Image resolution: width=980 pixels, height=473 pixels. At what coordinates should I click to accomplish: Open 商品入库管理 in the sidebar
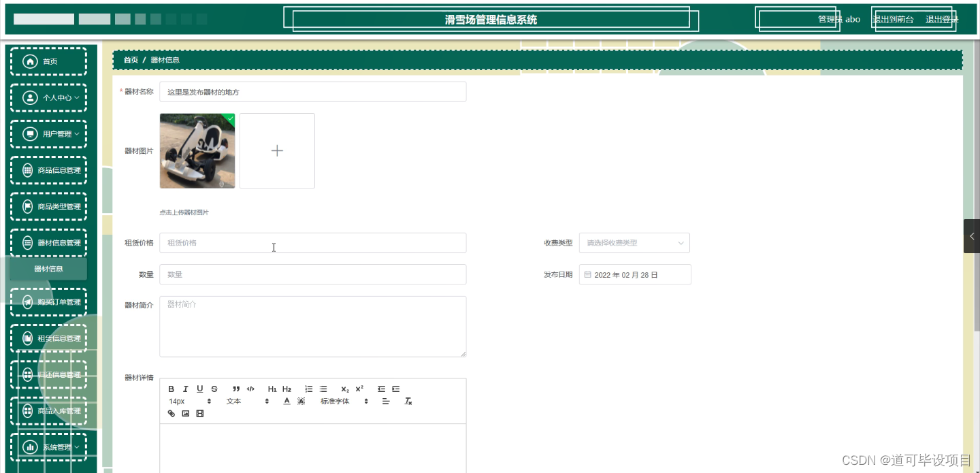point(48,411)
